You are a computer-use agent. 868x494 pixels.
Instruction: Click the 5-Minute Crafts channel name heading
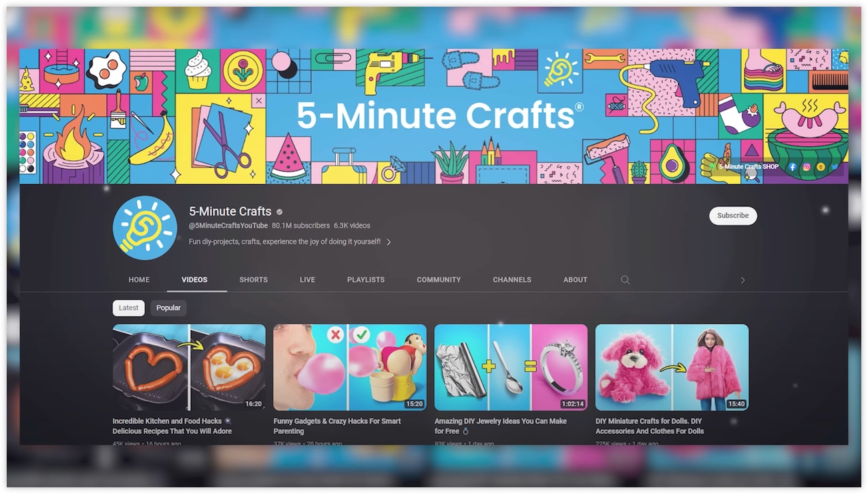[230, 212]
